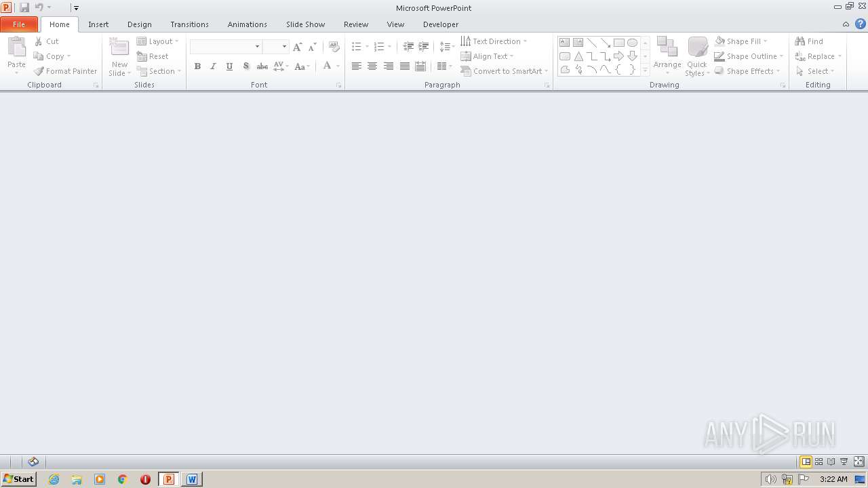Screen dimensions: 868x488
Task: Select the Oval shape
Action: pyautogui.click(x=632, y=43)
